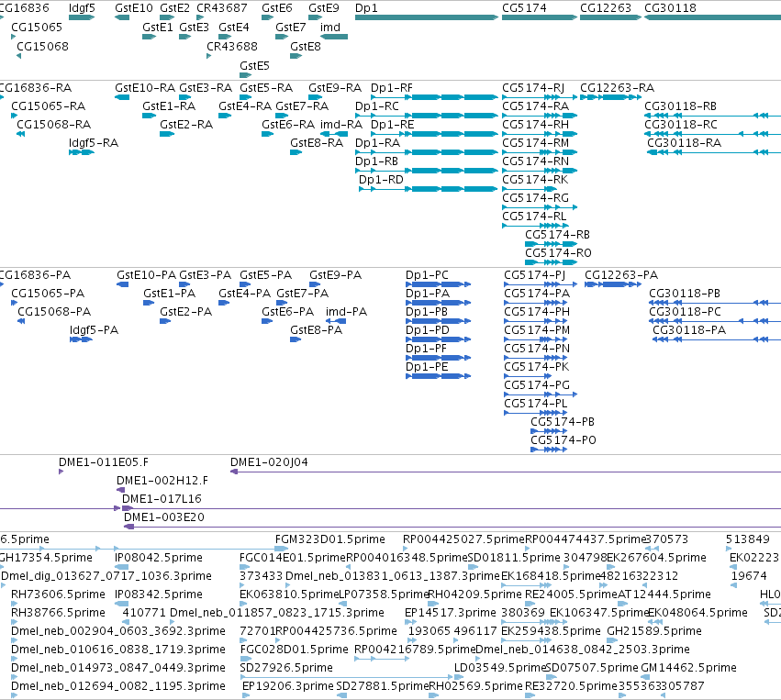This screenshot has height=700, width=781.
Task: Click the AT12444.5prime EST label
Action: (x=664, y=594)
